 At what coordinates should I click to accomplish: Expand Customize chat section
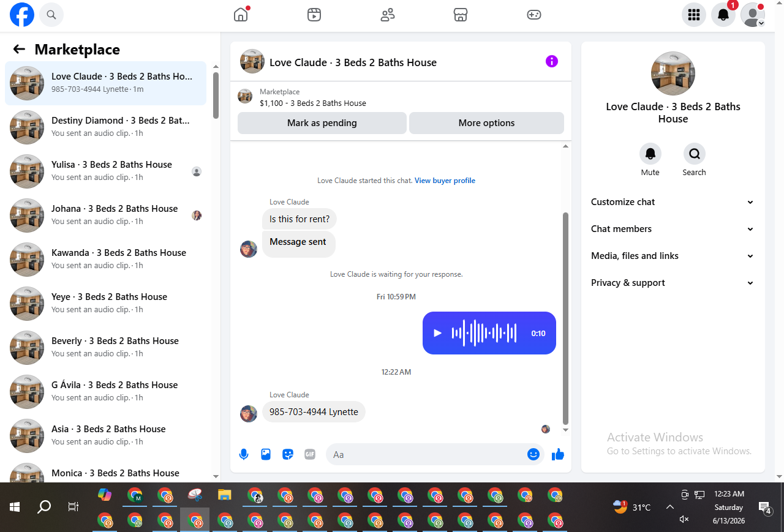[673, 202]
